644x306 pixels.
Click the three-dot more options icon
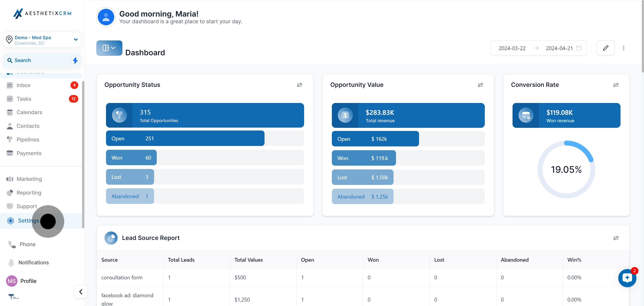coord(623,48)
